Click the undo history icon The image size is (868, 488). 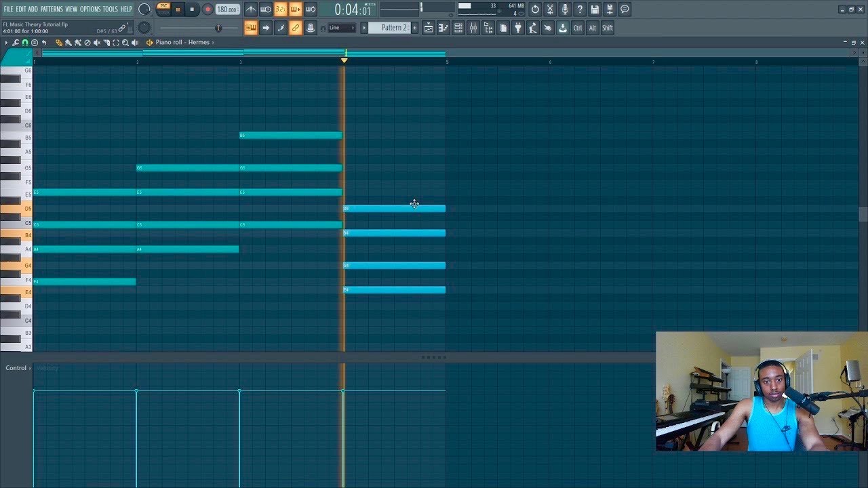(535, 9)
